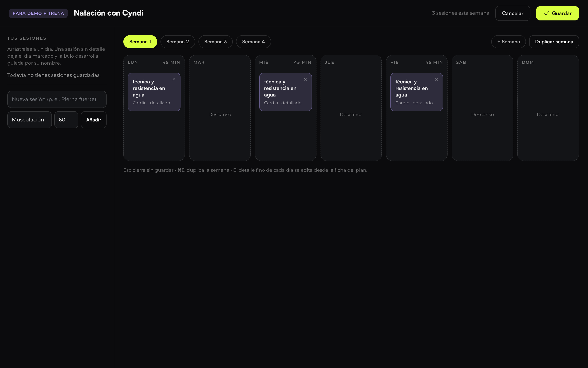Open the Semana 2 tab
Image resolution: width=588 pixels, height=368 pixels.
[178, 42]
